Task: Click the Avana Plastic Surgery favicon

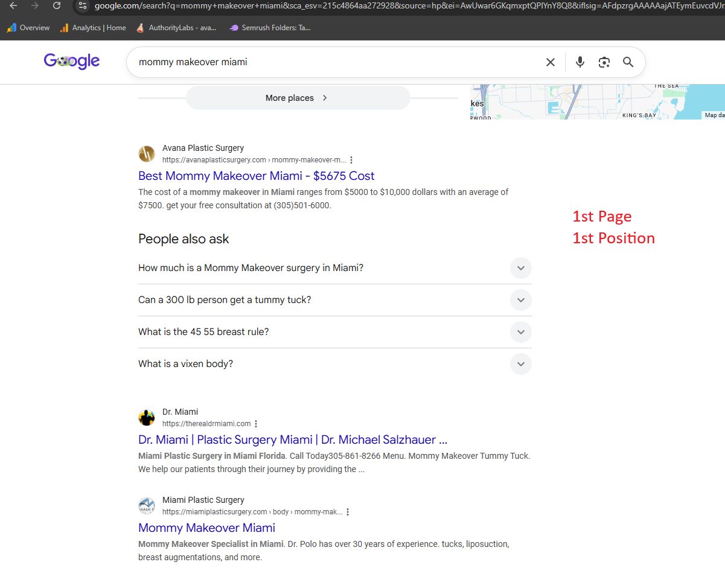Action: tap(147, 154)
